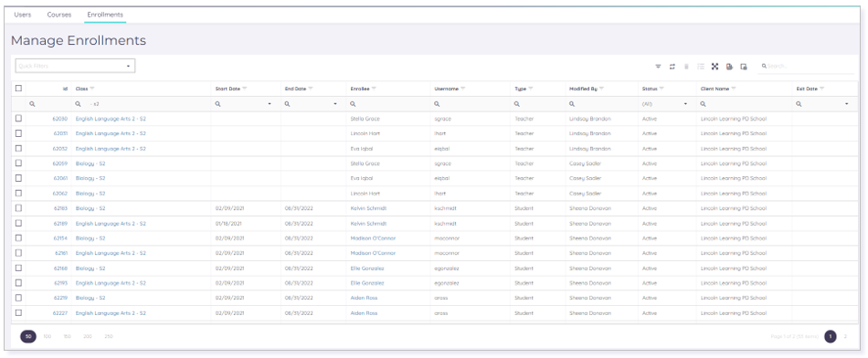Expand the Status (All) filter dropdown

pos(685,104)
